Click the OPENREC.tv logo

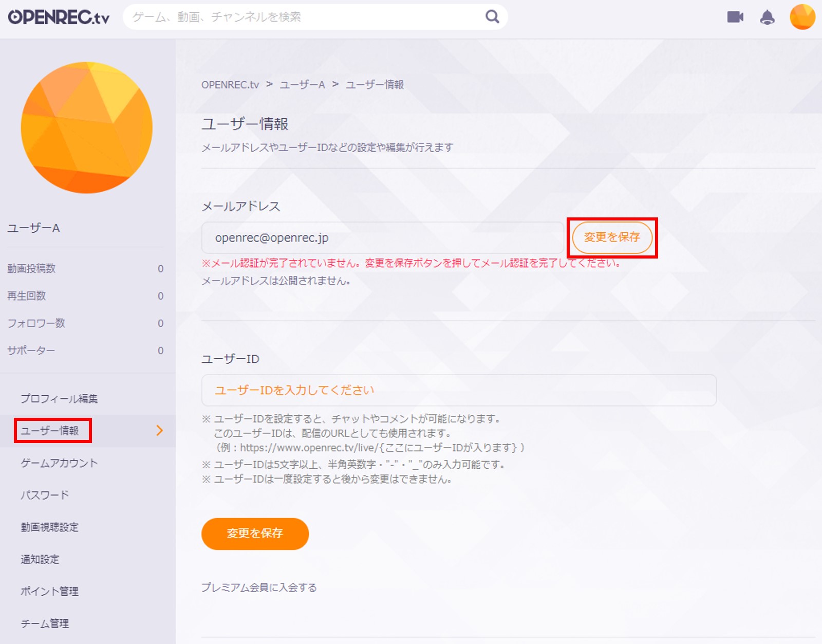pos(59,17)
